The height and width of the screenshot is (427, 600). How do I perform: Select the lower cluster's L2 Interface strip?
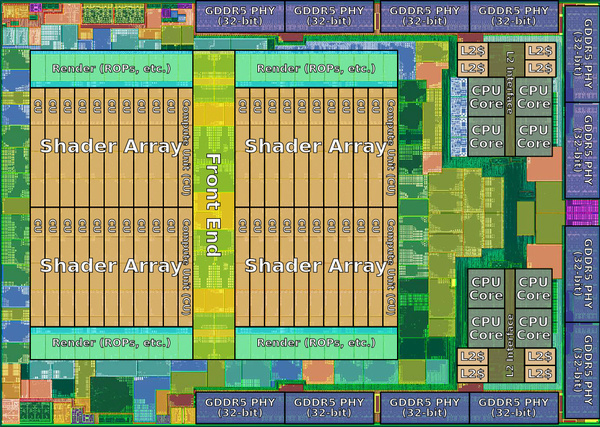[x=510, y=326]
